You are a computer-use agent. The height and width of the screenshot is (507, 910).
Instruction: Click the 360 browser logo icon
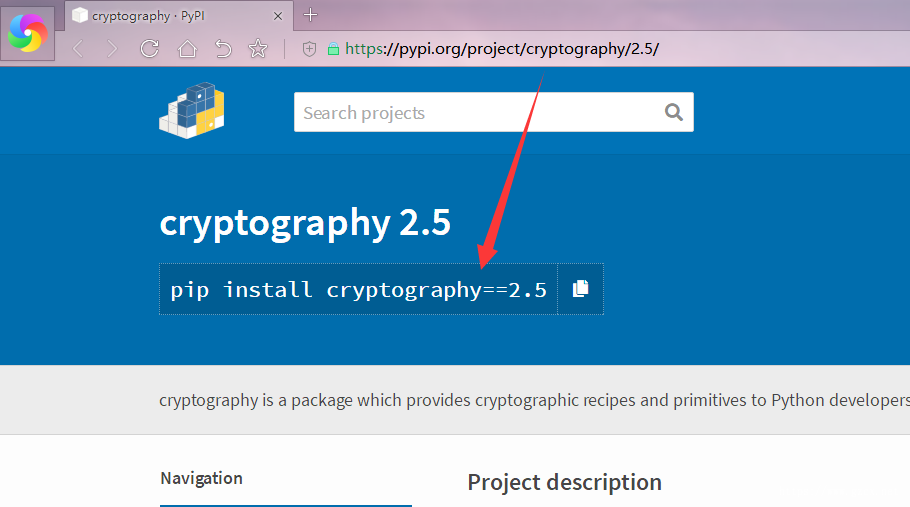pyautogui.click(x=27, y=33)
